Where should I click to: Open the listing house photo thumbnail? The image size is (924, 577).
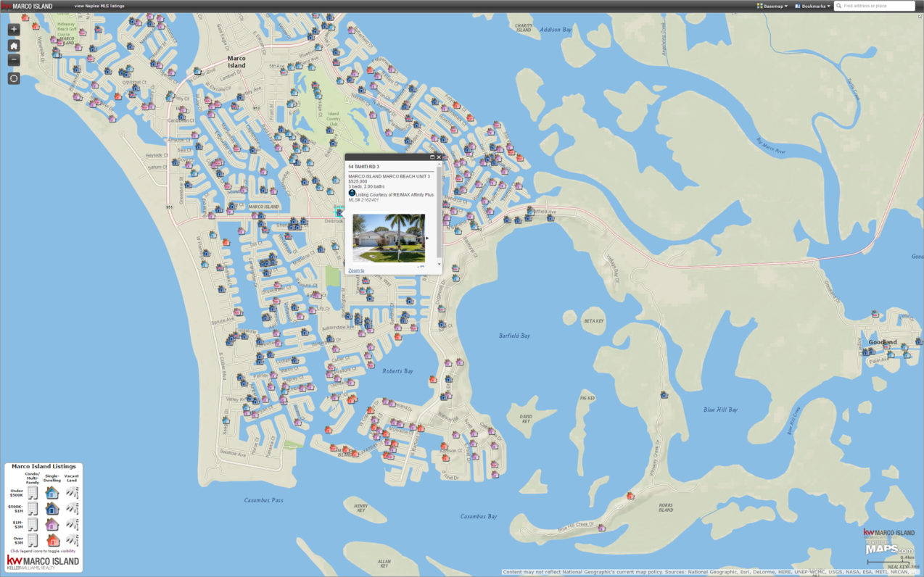tap(389, 238)
